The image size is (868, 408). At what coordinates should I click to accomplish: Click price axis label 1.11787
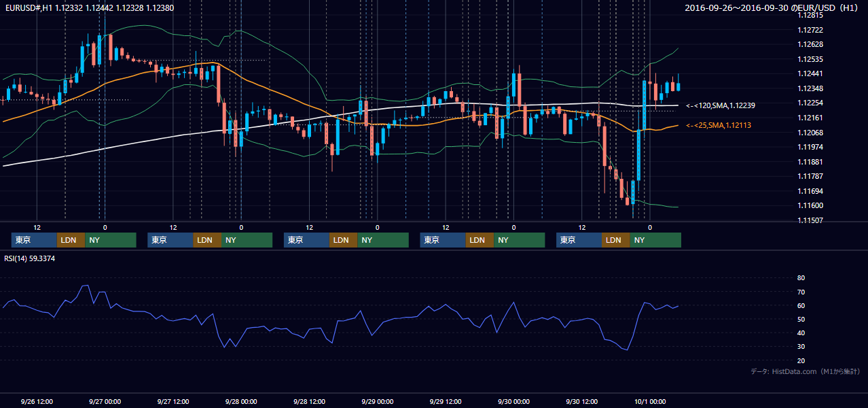[810, 176]
